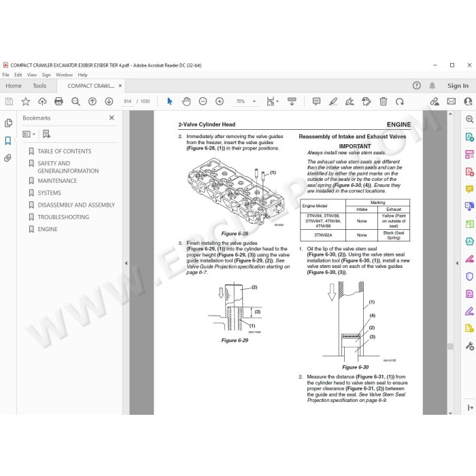Open the Window menu
Screen dimensions: 476x476
(65, 75)
